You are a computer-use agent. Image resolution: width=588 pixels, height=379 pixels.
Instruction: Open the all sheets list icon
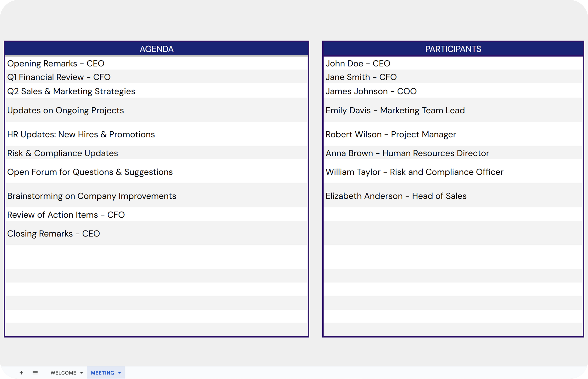[35, 373]
